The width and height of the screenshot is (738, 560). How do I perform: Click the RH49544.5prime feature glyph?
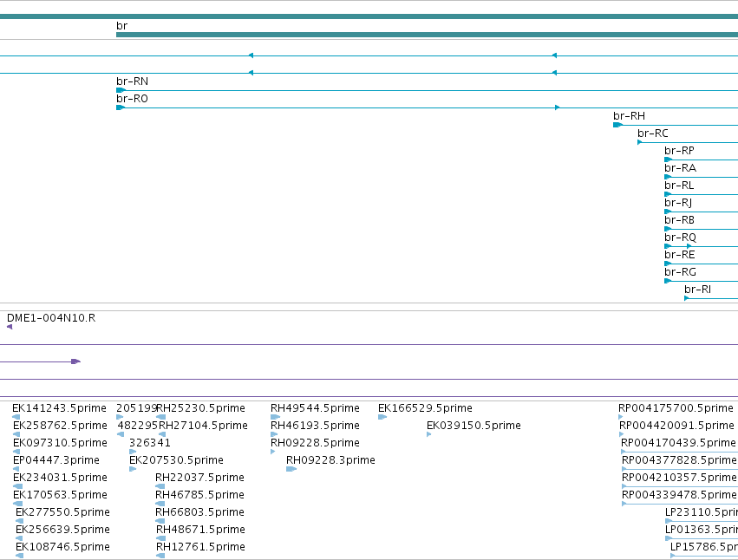click(275, 417)
